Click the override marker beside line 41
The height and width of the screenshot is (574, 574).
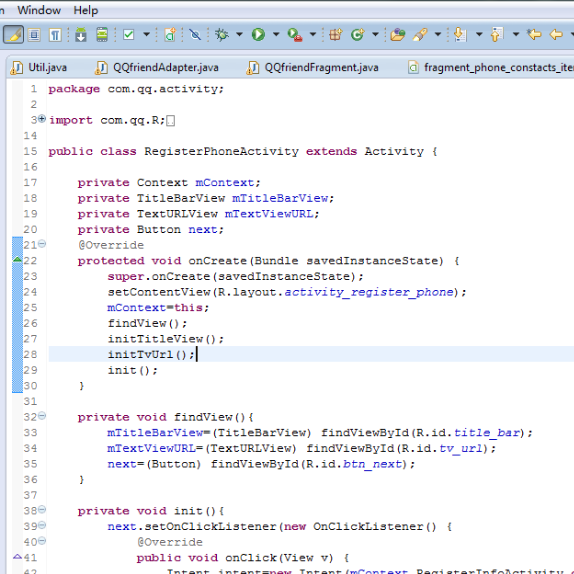[x=17, y=557]
